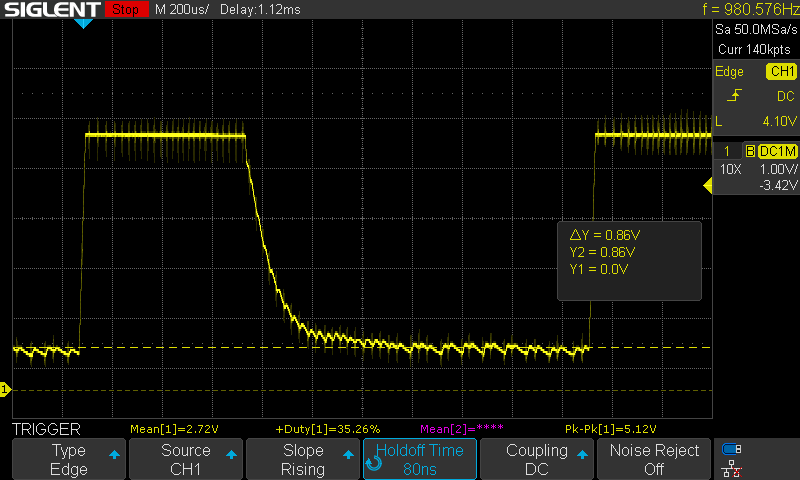This screenshot has width=800, height=480.
Task: Click the bandwidth limit B indicator
Action: (x=747, y=151)
